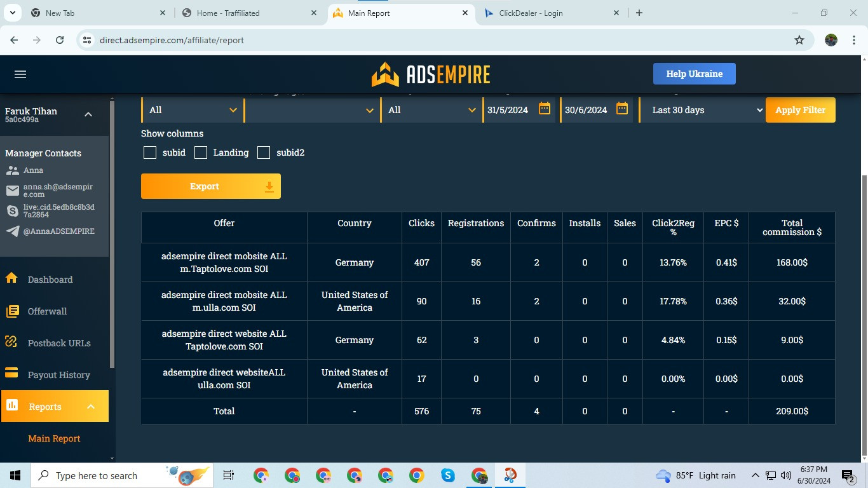
Task: Collapse the Faruk Tihan profile chevron
Action: click(x=88, y=114)
